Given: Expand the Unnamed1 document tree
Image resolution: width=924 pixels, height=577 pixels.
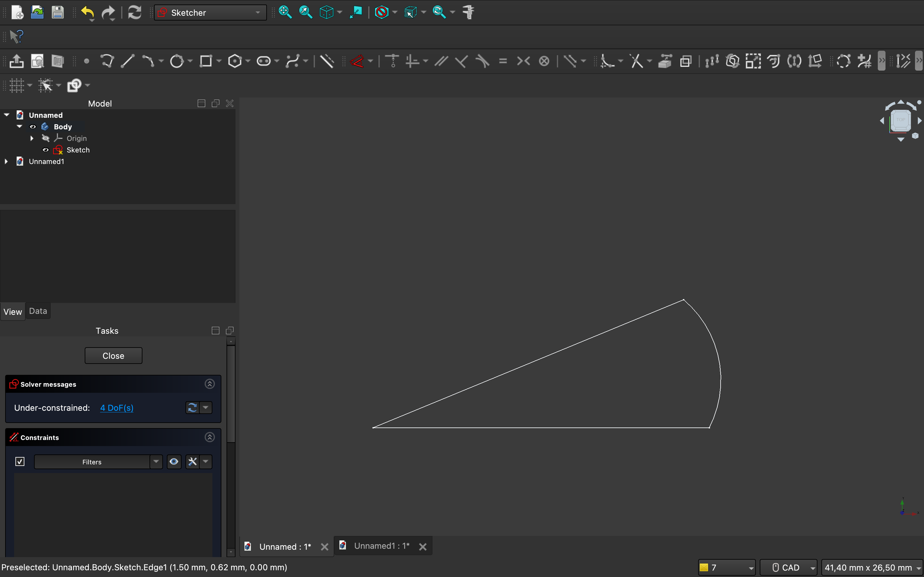Looking at the screenshot, I should point(6,161).
